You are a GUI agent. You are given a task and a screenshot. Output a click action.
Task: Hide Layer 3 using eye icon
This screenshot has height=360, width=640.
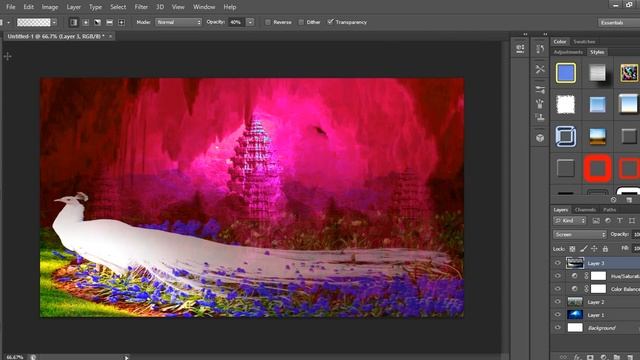coord(558,263)
